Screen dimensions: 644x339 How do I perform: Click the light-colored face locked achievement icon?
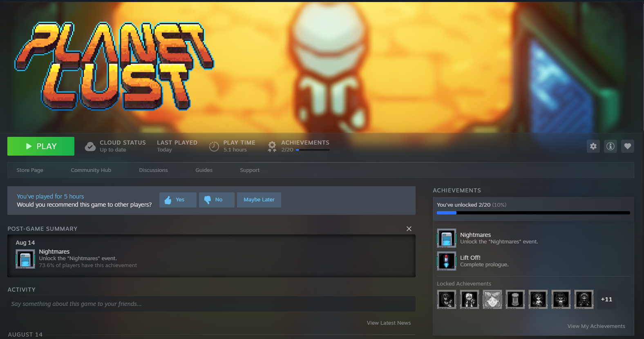(492, 299)
